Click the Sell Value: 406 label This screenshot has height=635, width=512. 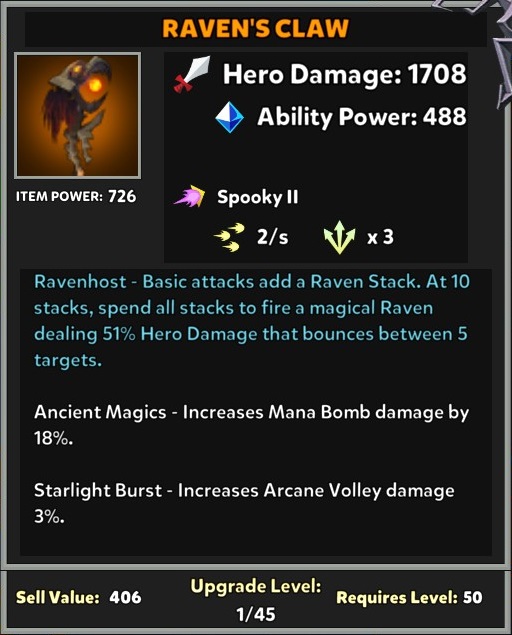(x=79, y=597)
